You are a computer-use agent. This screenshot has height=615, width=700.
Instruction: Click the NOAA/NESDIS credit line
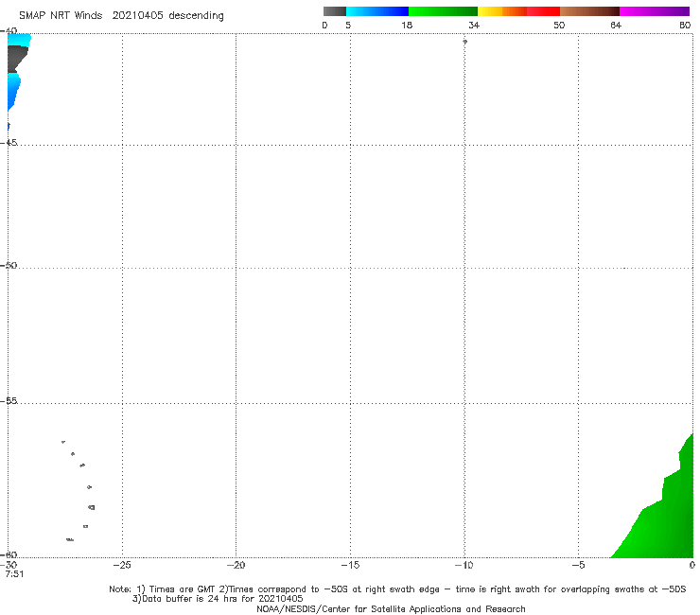pos(391,608)
